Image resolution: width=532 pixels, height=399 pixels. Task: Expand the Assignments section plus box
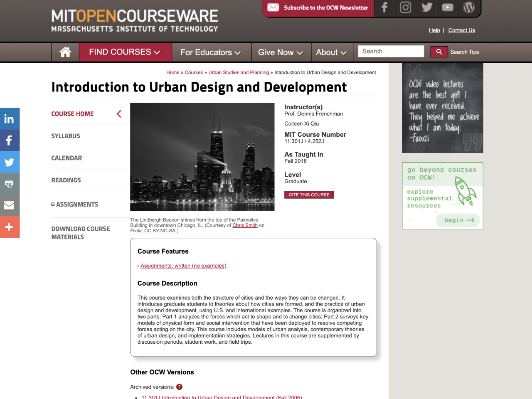point(53,204)
